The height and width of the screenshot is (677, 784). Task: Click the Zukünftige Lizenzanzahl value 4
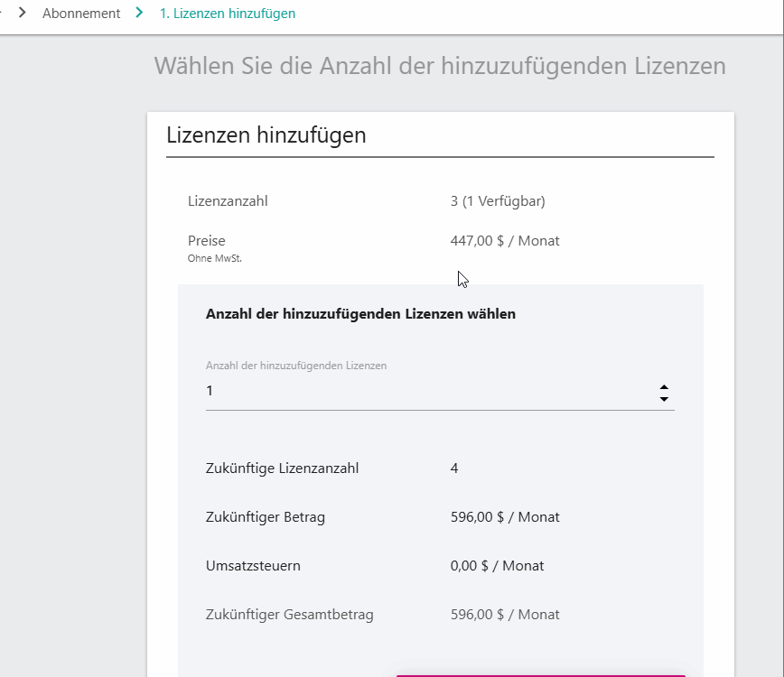[454, 468]
